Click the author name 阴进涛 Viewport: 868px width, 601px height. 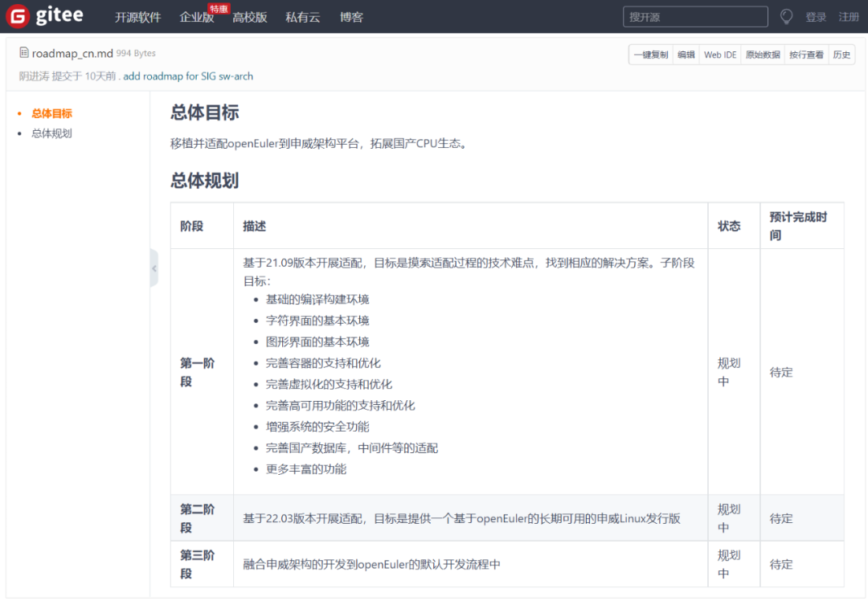pyautogui.click(x=34, y=76)
